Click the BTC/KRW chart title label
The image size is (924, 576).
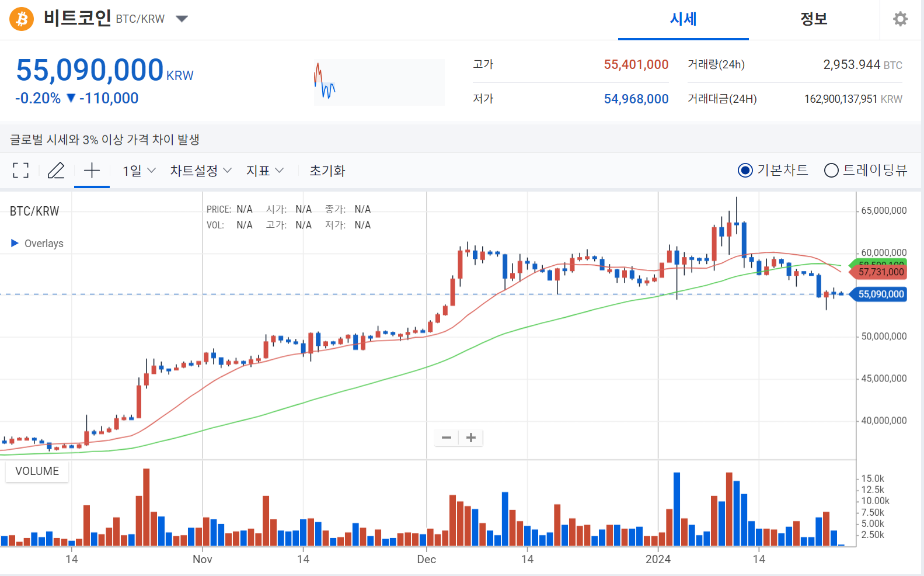click(34, 211)
